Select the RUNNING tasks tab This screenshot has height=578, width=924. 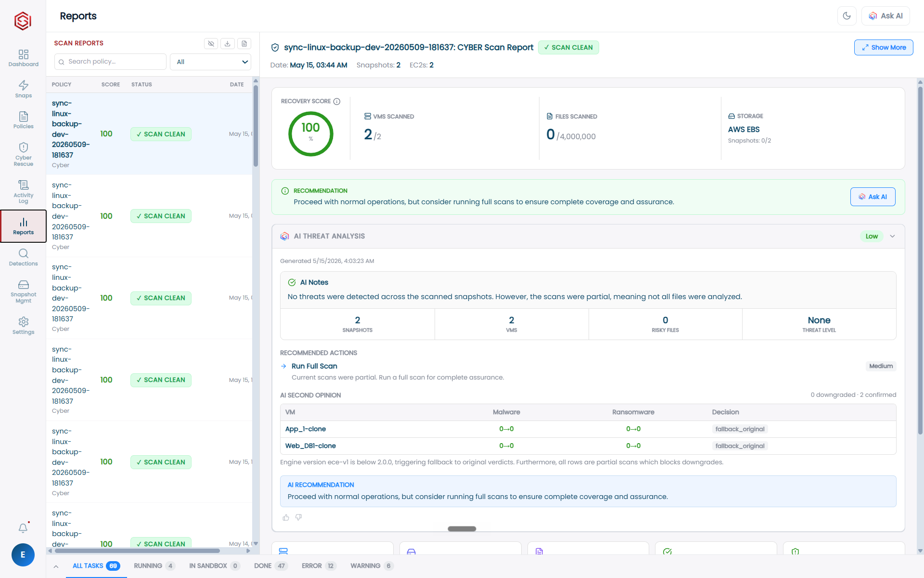click(154, 566)
